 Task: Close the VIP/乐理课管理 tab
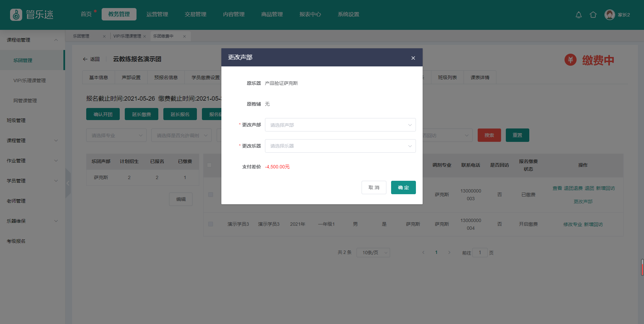[x=145, y=37]
